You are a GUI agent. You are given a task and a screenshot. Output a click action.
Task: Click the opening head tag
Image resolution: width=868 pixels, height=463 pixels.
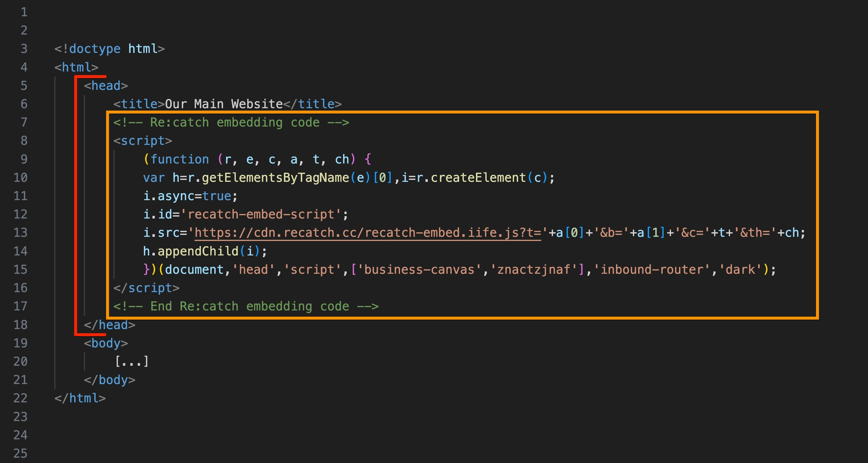(106, 86)
